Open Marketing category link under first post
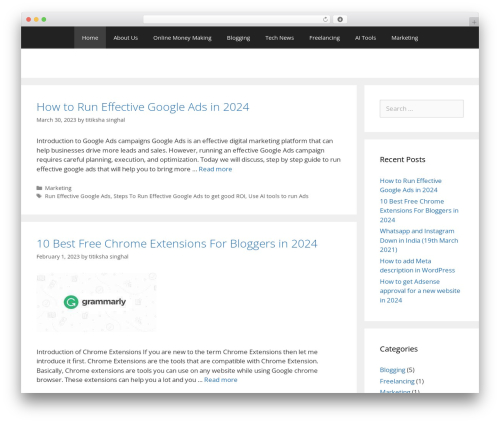This screenshot has height=423, width=500. (58, 188)
